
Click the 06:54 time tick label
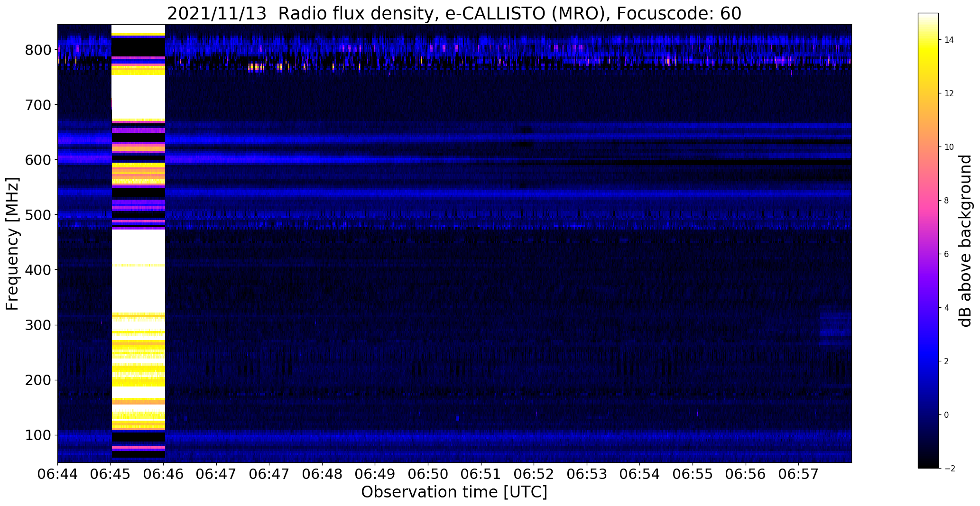(640, 475)
